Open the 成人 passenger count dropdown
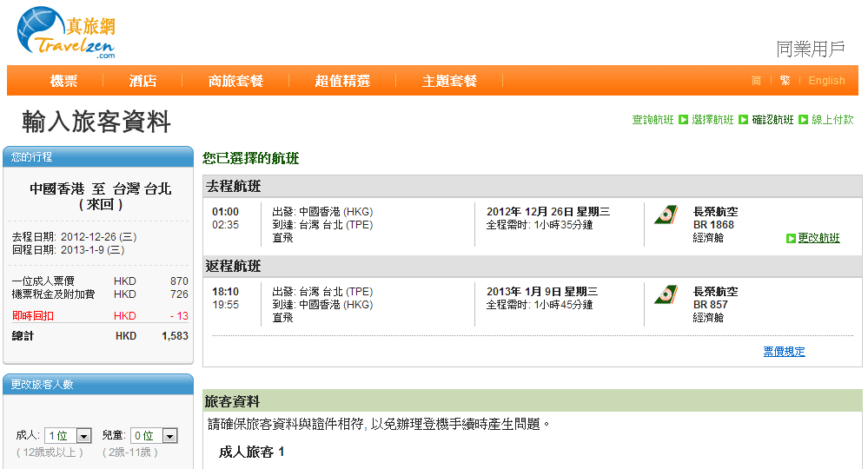The image size is (868, 469). click(70, 436)
